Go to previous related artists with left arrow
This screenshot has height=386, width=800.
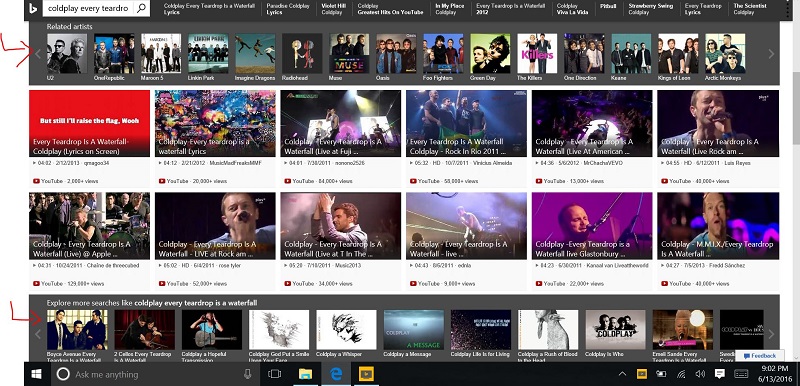(38, 54)
